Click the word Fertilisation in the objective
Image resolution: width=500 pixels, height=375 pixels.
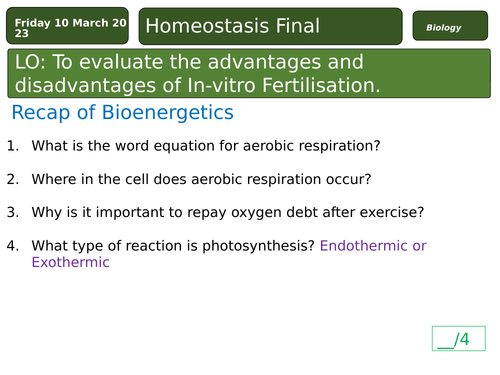click(321, 85)
